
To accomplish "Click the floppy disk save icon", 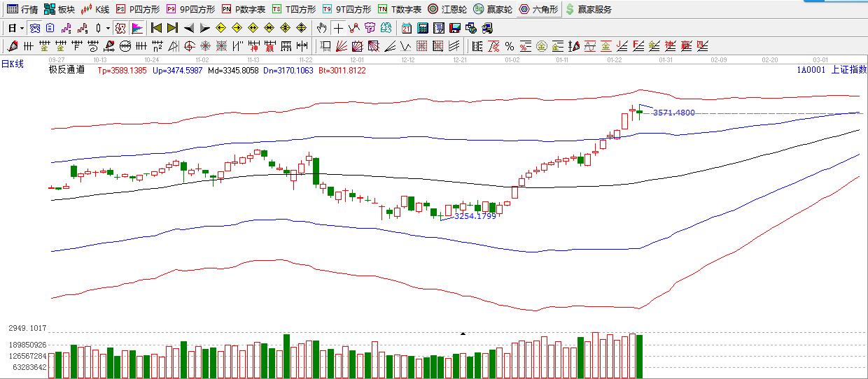I will click(454, 29).
